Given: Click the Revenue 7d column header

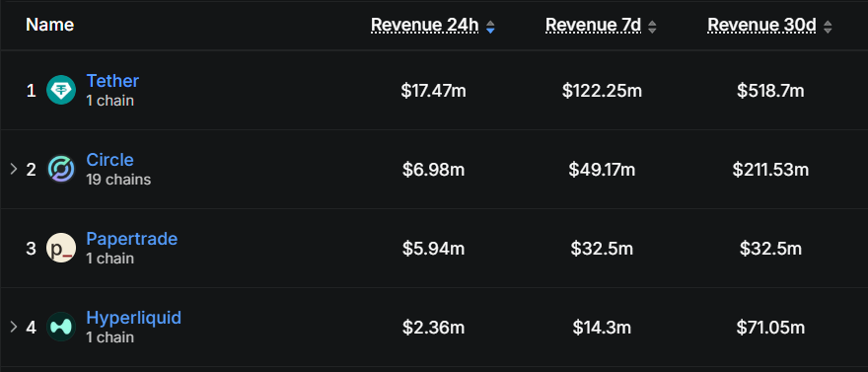Looking at the screenshot, I should coord(594,25).
